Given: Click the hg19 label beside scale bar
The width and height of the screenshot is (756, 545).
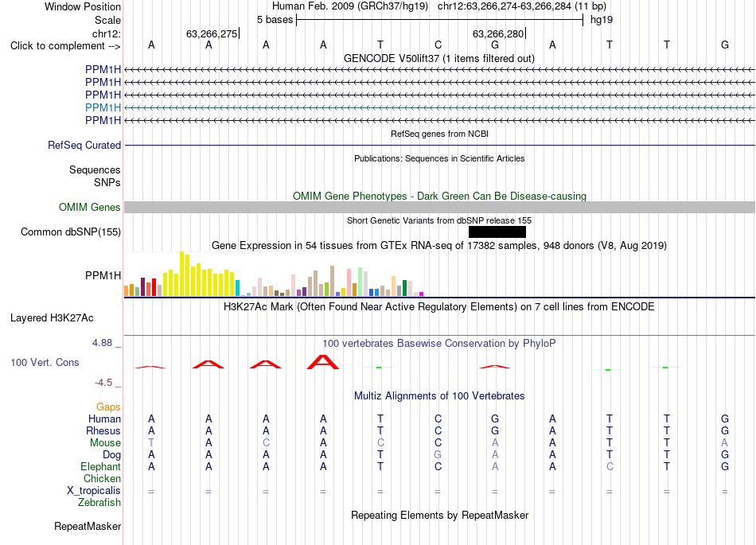Looking at the screenshot, I should pos(602,20).
